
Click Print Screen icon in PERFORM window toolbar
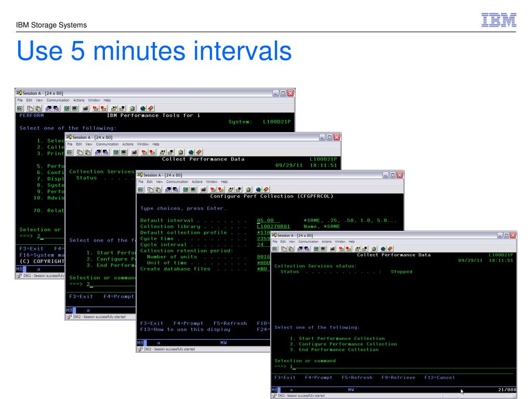(x=20, y=108)
